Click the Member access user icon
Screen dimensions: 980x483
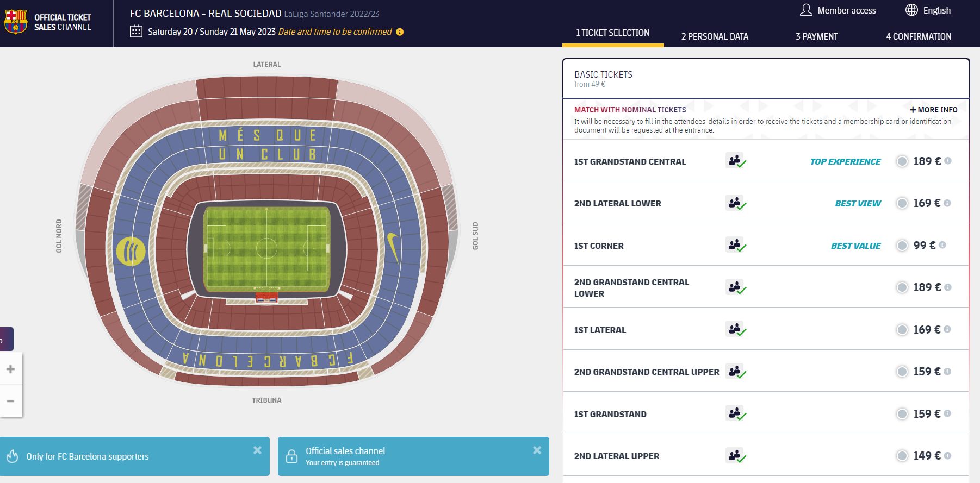point(806,10)
